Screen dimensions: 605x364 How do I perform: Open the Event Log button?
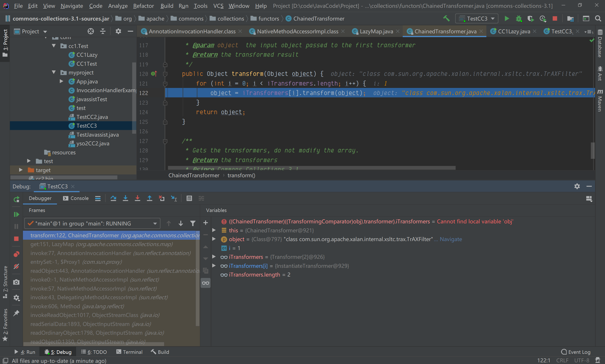click(575, 352)
